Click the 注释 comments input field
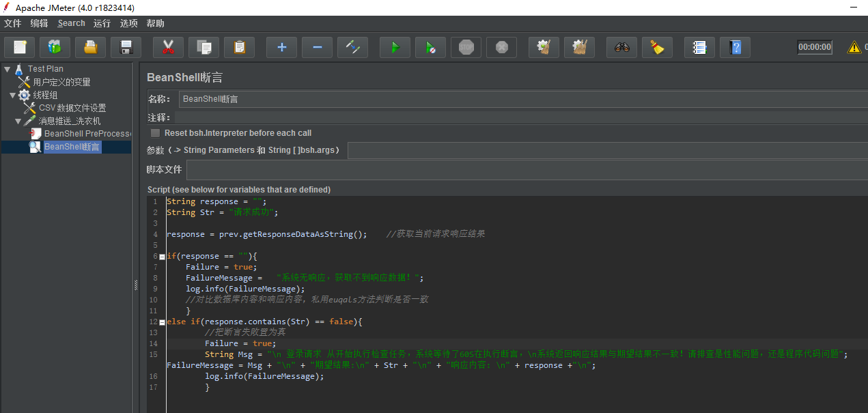This screenshot has width=868, height=413. 520,117
